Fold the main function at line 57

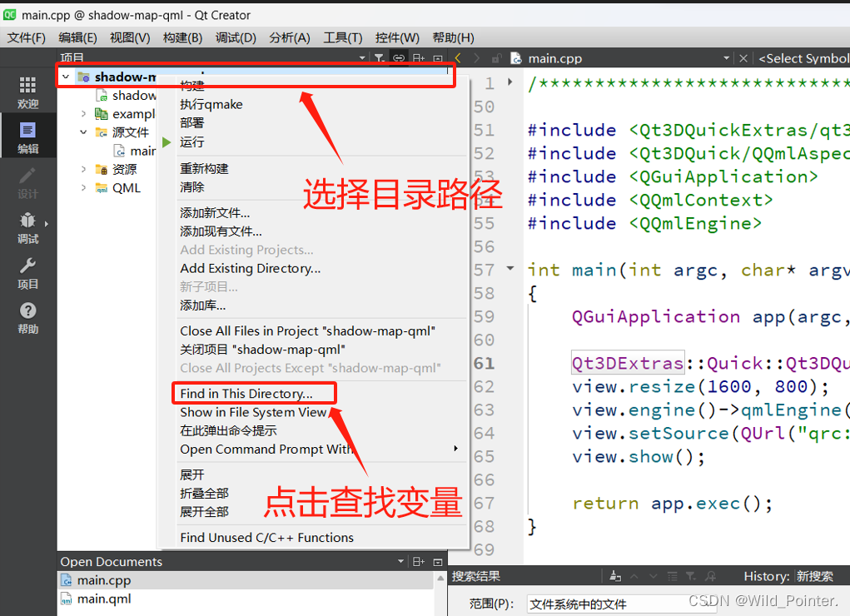(x=510, y=268)
